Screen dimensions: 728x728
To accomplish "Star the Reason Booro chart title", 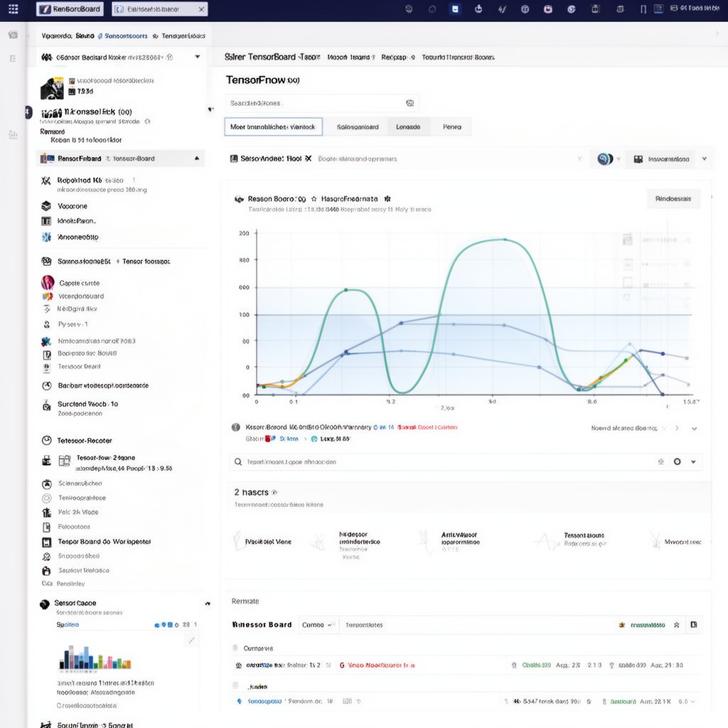I will click(x=314, y=199).
